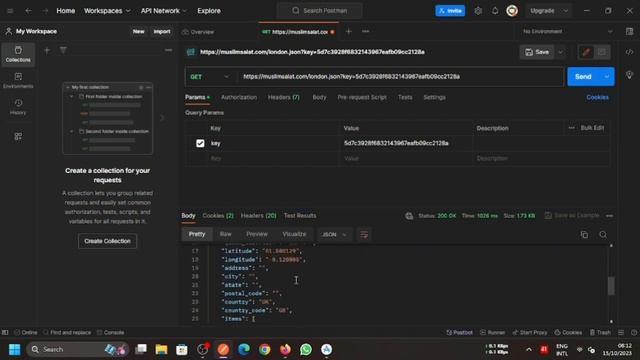Open Bulk Edit for query params
This screenshot has height=360, width=640.
coord(592,128)
